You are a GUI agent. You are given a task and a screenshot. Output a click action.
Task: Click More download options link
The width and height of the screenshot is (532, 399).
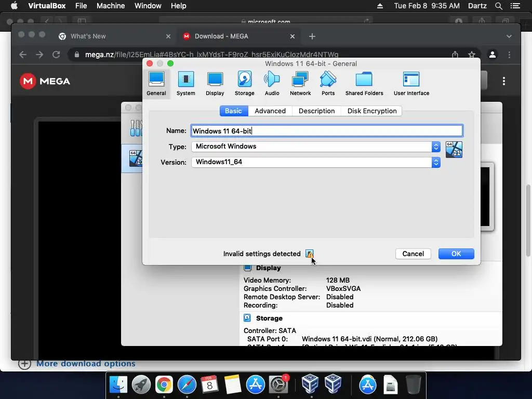[x=86, y=364]
